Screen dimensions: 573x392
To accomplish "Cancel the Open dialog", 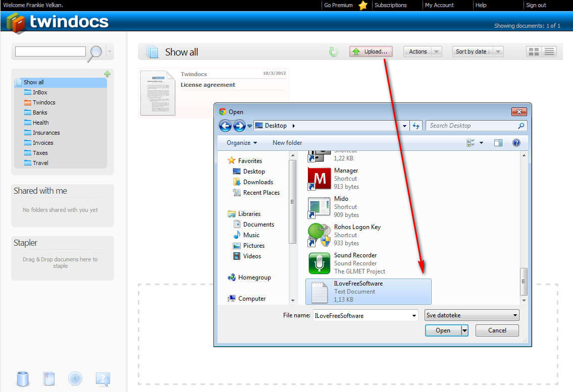I will (x=497, y=330).
